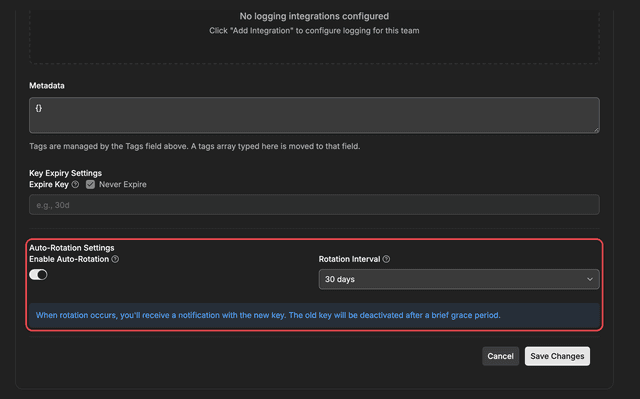This screenshot has width=640, height=399.
Task: Click the Enable Auto-Rotation help icon
Action: (x=115, y=259)
